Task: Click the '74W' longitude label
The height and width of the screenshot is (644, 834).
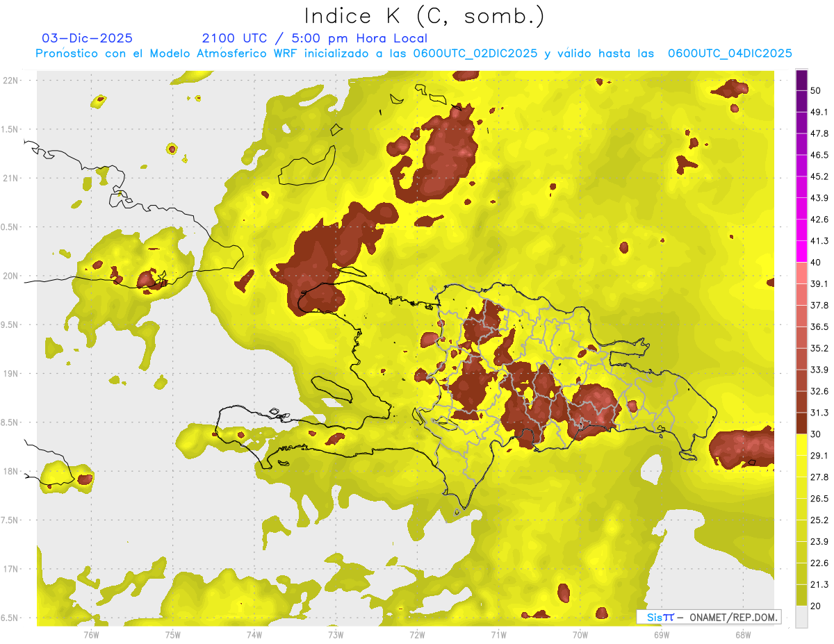Action: tap(254, 635)
